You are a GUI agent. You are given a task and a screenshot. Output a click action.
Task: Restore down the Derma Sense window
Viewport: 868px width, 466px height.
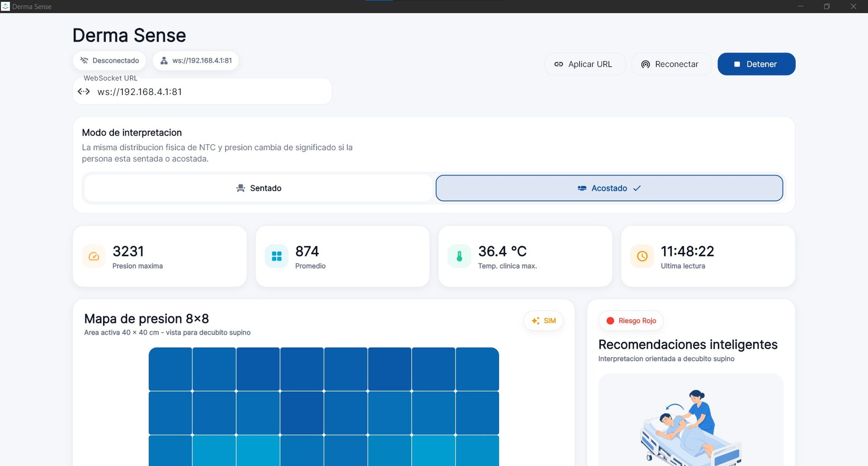(827, 6)
